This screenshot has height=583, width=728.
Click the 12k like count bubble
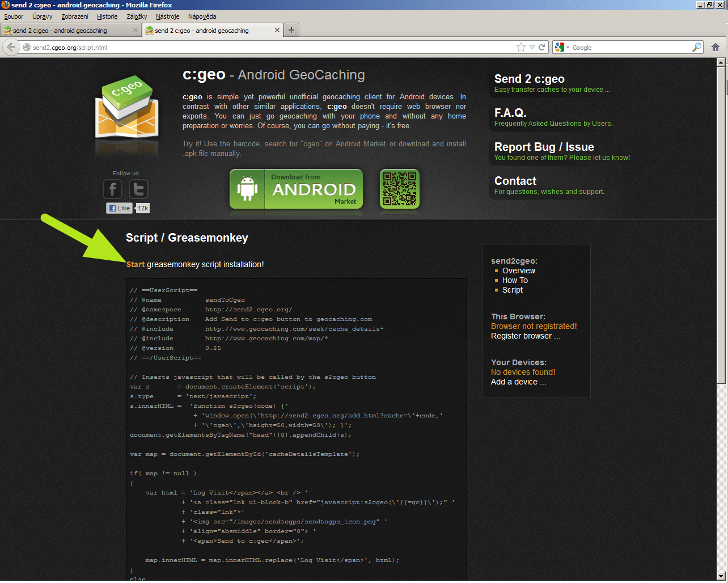(x=143, y=208)
